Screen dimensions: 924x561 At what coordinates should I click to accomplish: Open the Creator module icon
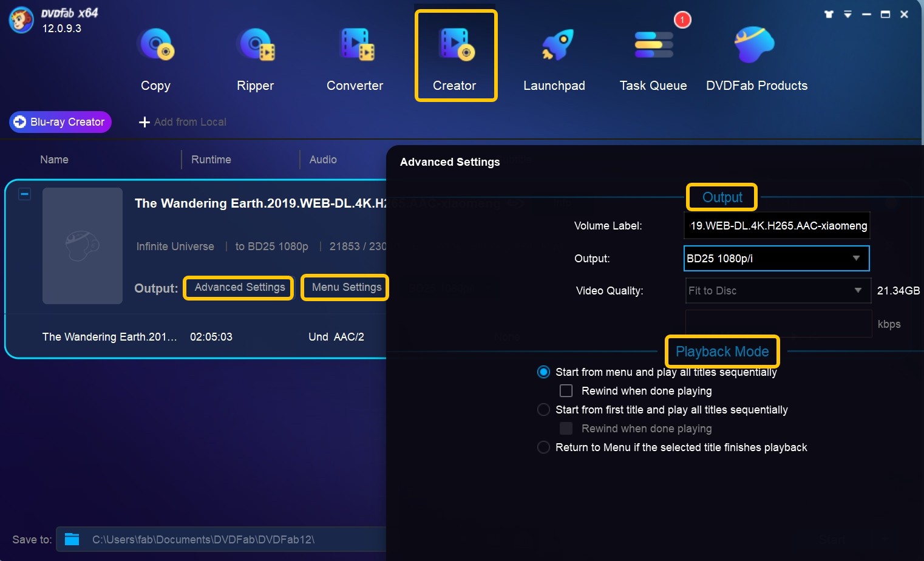[x=455, y=46]
